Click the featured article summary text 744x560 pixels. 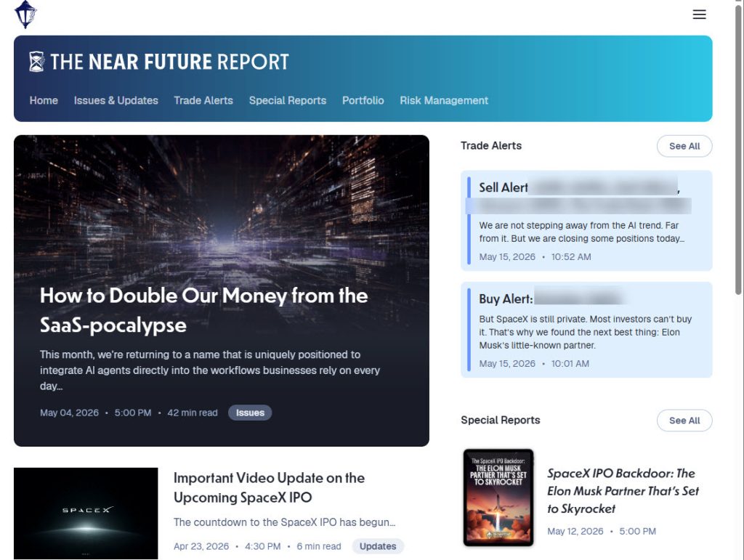tap(210, 370)
